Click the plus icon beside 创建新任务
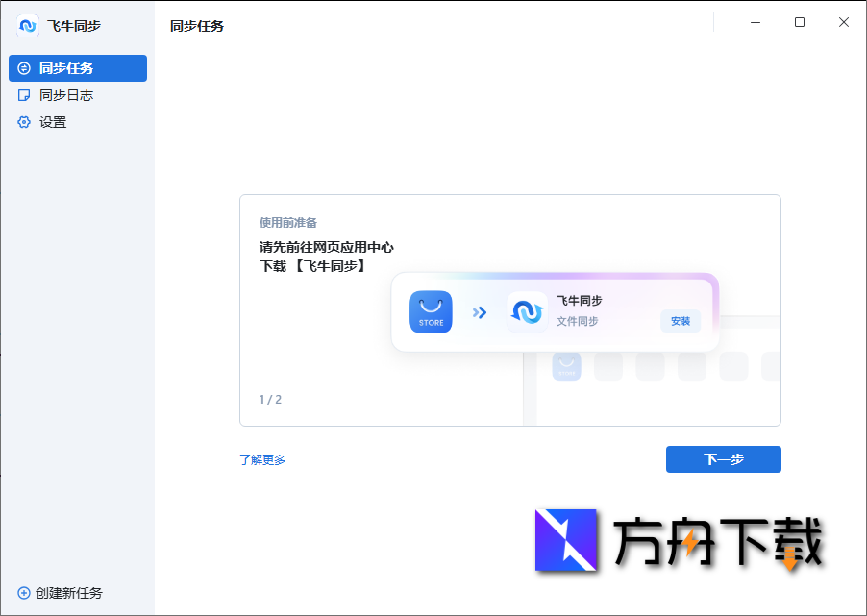The image size is (867, 616). [22, 593]
